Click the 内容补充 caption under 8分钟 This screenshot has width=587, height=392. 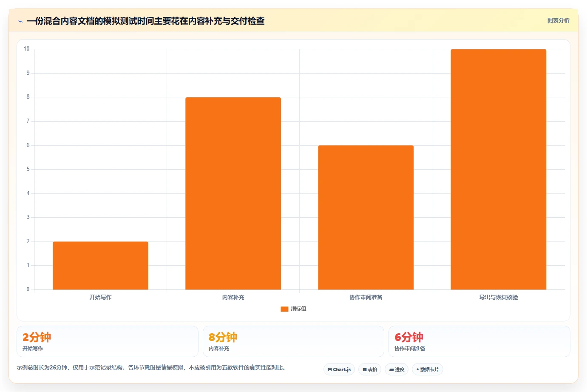[x=219, y=349]
